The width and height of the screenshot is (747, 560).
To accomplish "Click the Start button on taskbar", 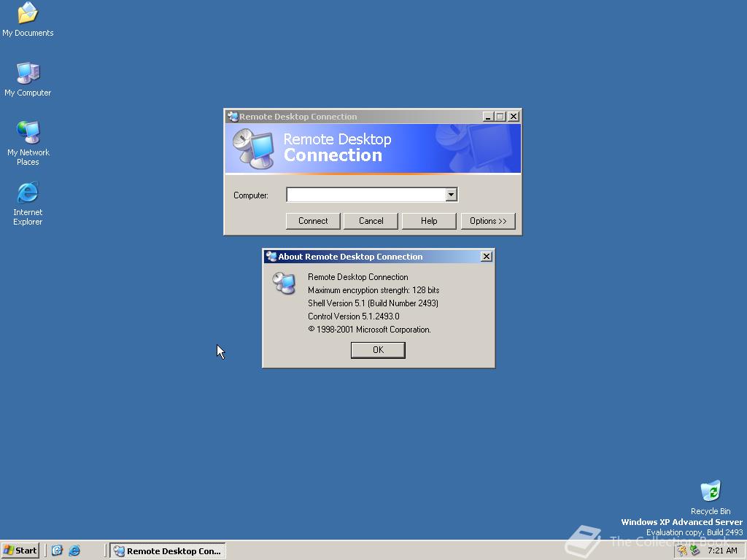I will click(20, 551).
